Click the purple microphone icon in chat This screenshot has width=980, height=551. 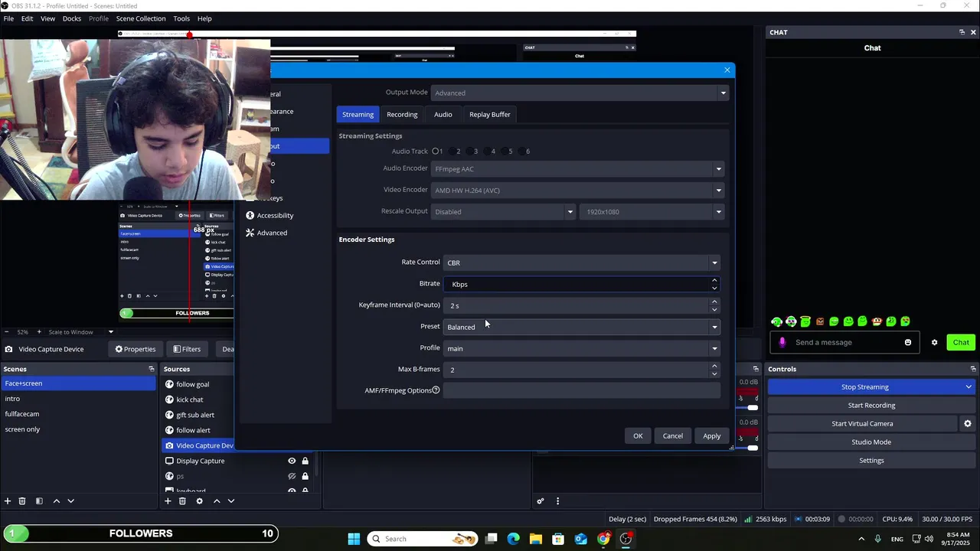click(782, 342)
